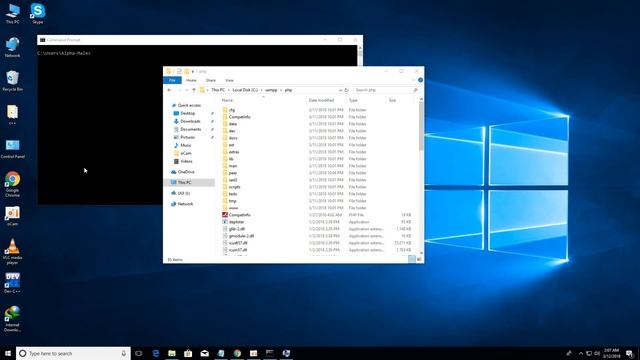640x360 pixels.
Task: Click the Type here to search taskbar box
Action: pyautogui.click(x=73, y=353)
